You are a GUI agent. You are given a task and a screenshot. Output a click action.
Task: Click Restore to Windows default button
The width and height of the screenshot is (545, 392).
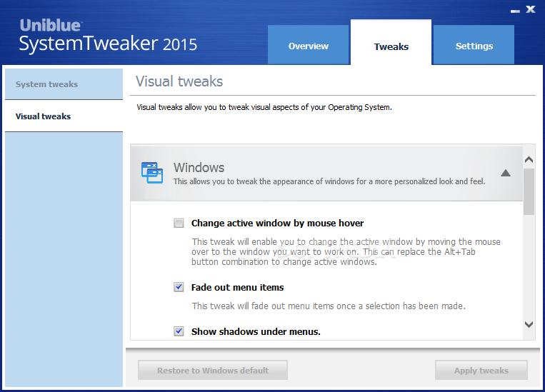point(213,370)
